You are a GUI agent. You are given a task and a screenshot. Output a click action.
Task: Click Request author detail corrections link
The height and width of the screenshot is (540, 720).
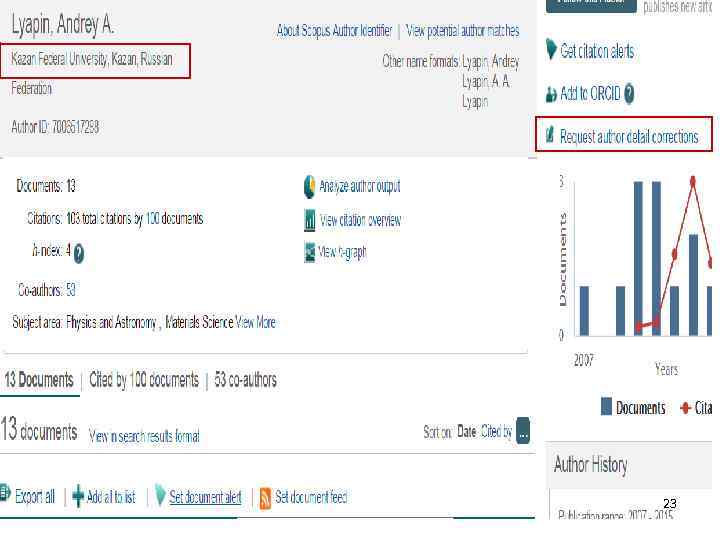(629, 136)
